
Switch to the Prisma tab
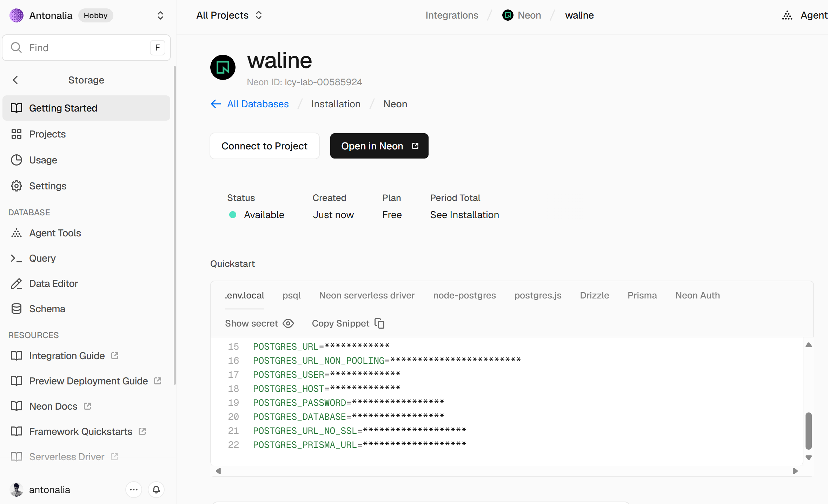[x=642, y=295]
